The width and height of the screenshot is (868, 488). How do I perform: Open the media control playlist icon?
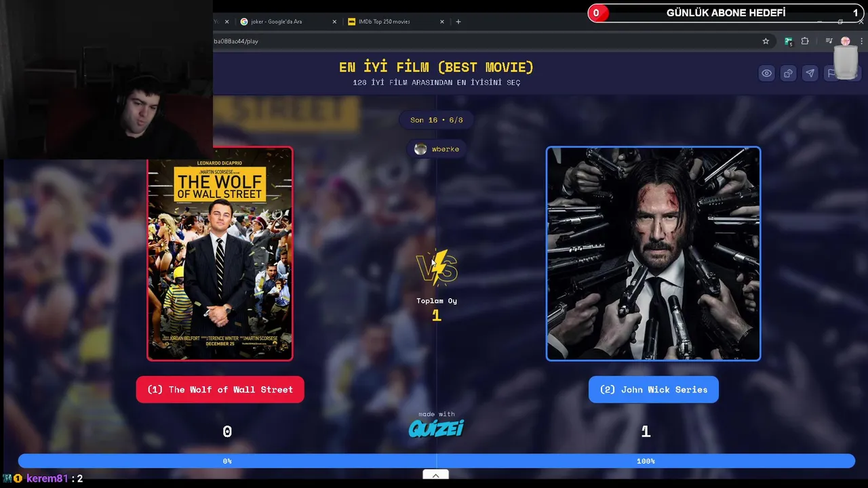coord(829,41)
